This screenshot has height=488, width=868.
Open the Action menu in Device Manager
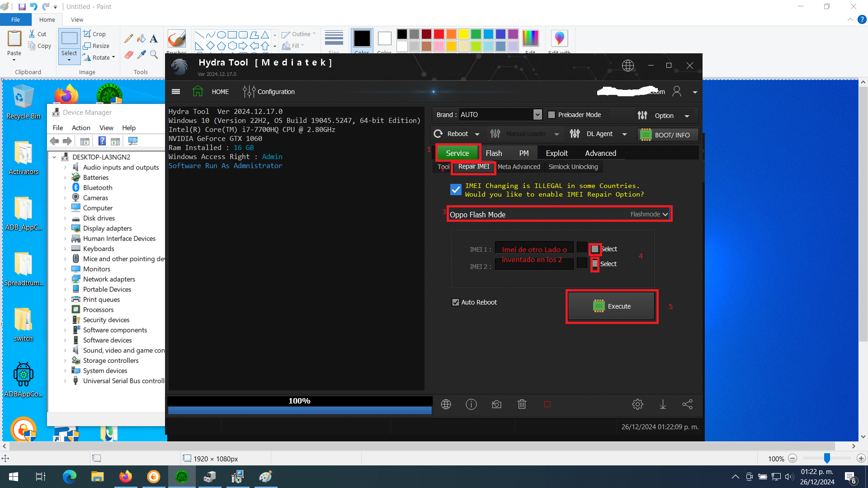point(81,128)
